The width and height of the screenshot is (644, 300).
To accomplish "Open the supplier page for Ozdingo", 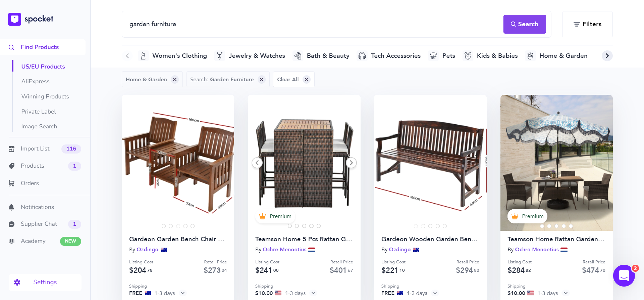I will [x=148, y=250].
